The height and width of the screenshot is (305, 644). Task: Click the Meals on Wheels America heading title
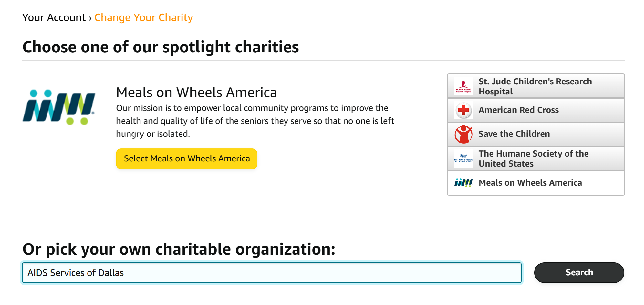pos(196,93)
